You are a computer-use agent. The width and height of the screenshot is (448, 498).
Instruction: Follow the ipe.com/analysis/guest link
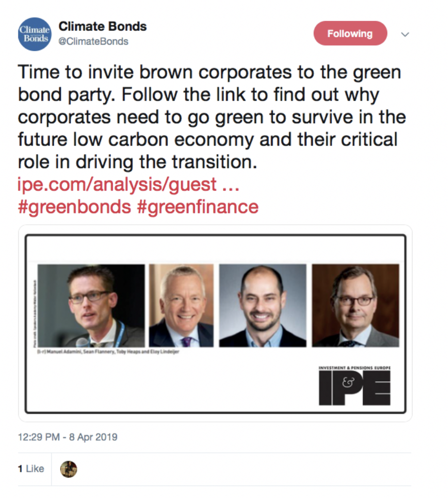128,185
